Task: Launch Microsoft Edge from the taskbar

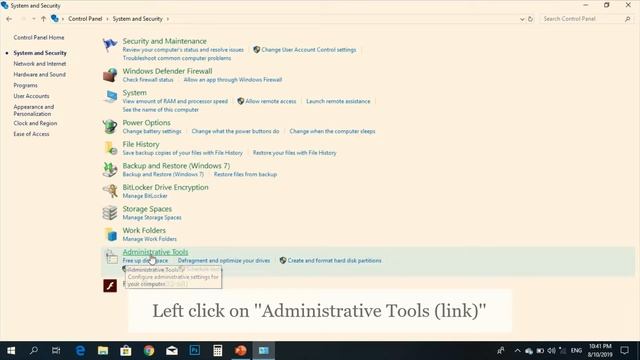Action: click(x=80, y=351)
